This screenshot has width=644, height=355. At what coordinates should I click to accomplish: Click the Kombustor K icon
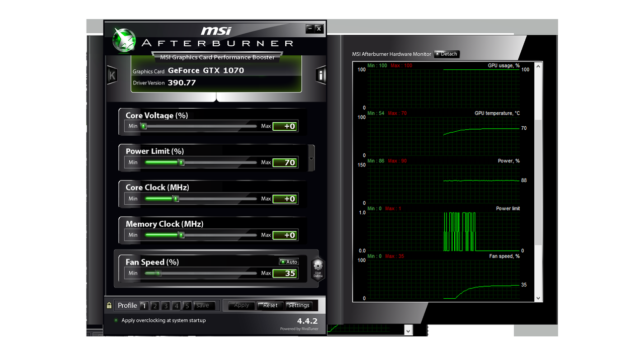pos(112,75)
